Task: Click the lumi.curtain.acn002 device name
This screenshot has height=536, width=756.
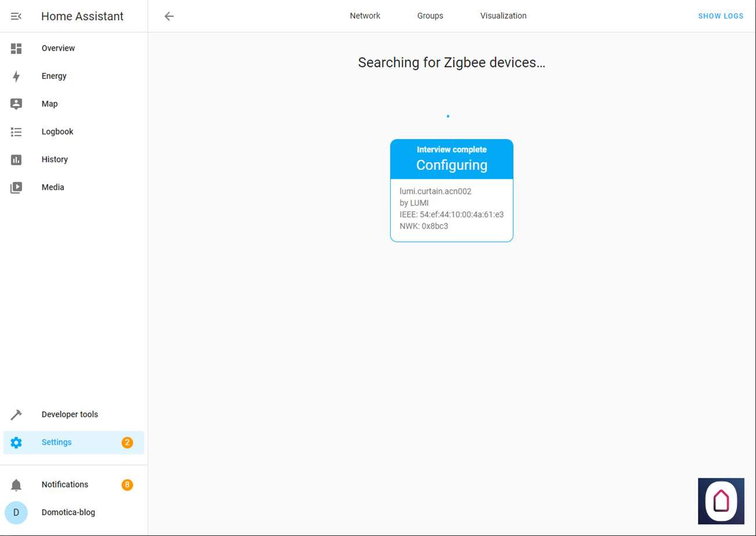Action: click(x=436, y=191)
